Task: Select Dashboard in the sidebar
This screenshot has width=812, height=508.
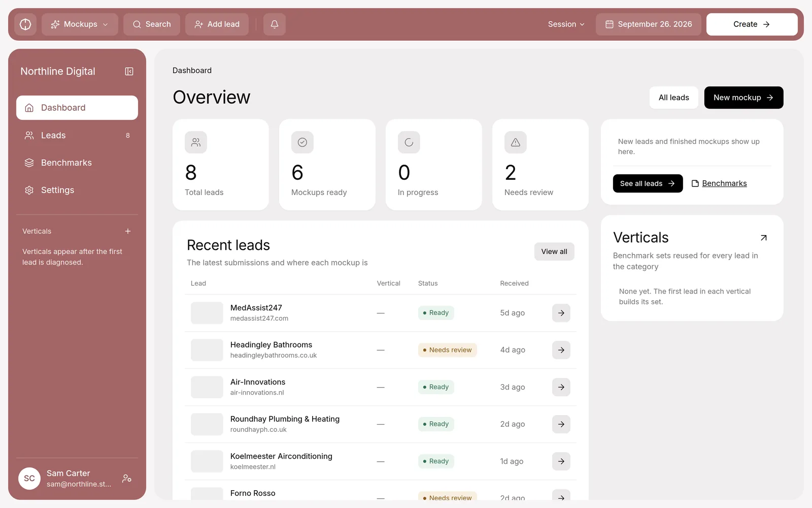Action: 77,108
